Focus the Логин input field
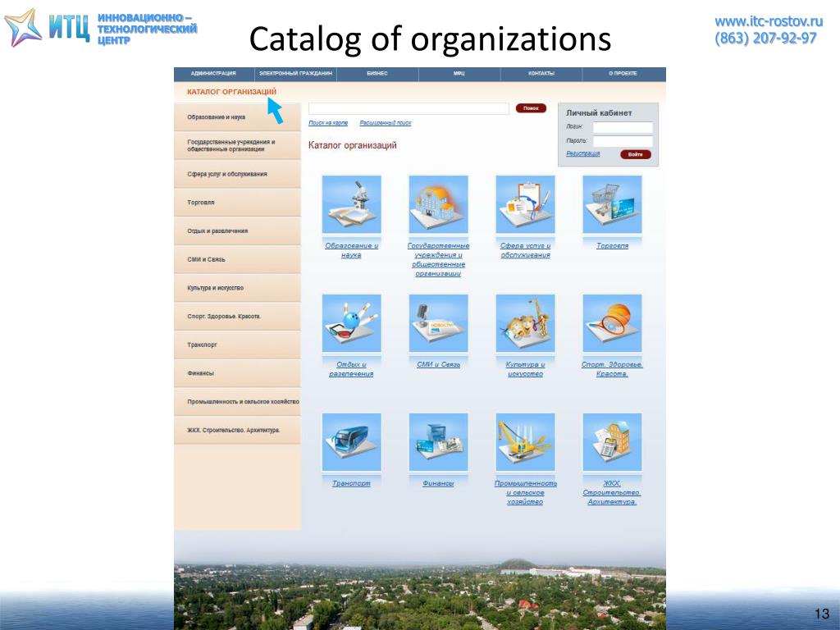Image resolution: width=840 pixels, height=630 pixels. [x=623, y=127]
